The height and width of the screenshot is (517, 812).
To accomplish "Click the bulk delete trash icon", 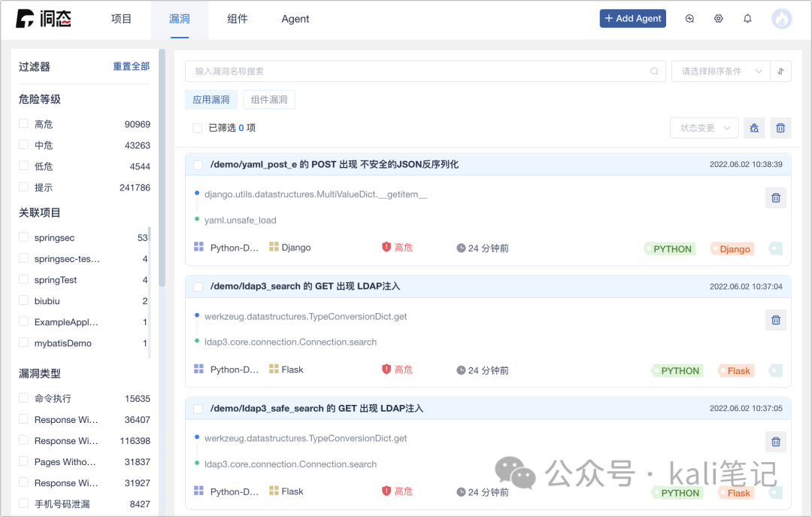I will click(780, 128).
